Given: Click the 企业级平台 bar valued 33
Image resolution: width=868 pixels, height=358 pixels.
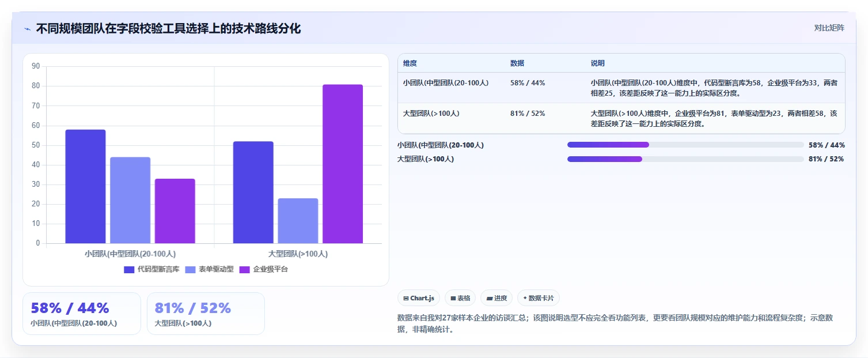Looking at the screenshot, I should 175,211.
